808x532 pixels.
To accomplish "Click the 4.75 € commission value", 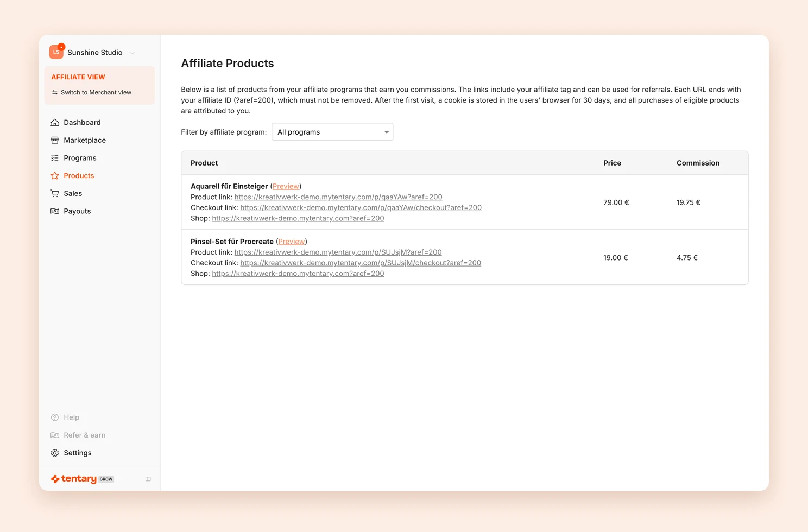I will coord(687,258).
